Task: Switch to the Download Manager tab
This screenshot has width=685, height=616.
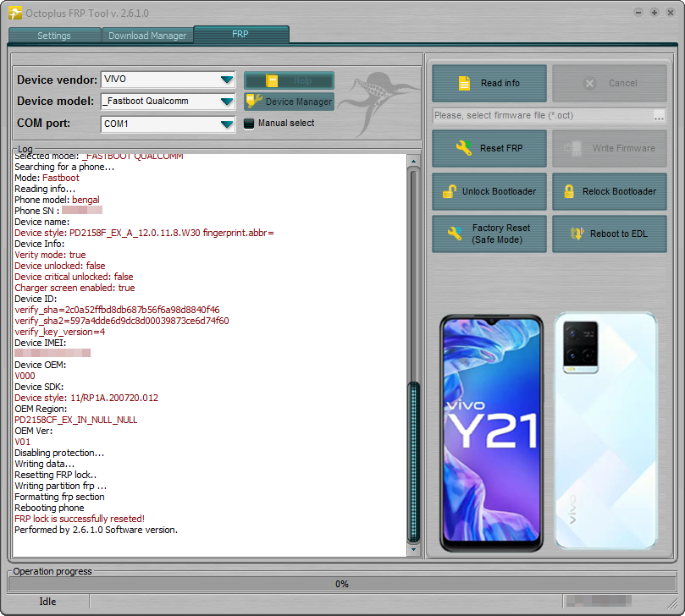Action: click(147, 36)
